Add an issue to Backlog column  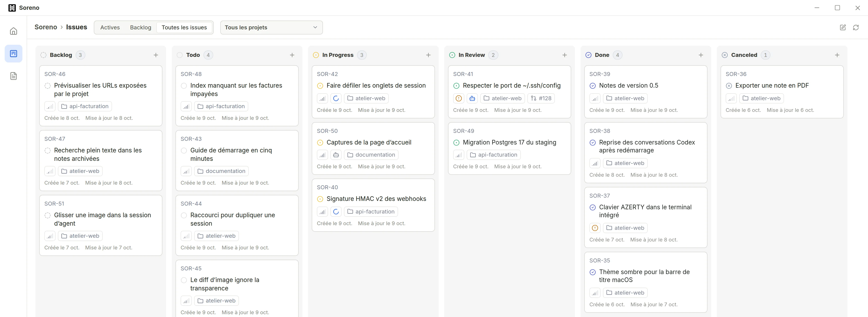pos(156,55)
